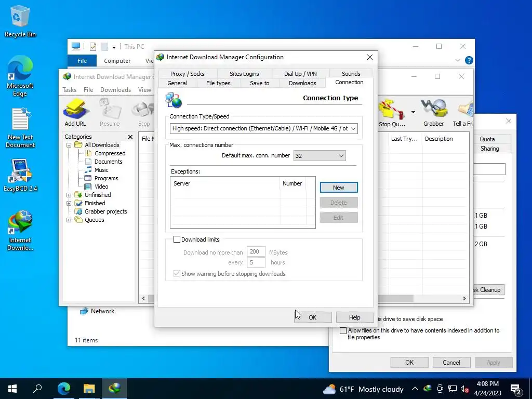The height and width of the screenshot is (399, 532).
Task: Click the Edge icon in the taskbar
Action: pos(63,389)
